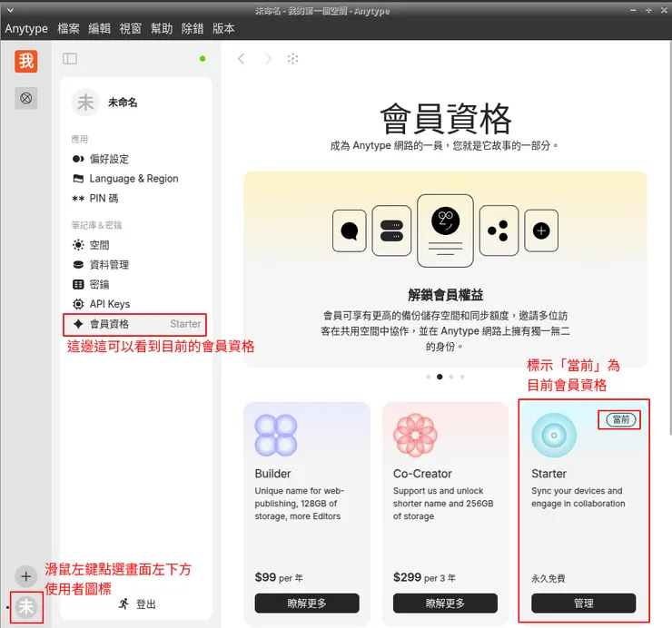Open the 版本 menu
Screen dimensions: 672x628
point(223,29)
